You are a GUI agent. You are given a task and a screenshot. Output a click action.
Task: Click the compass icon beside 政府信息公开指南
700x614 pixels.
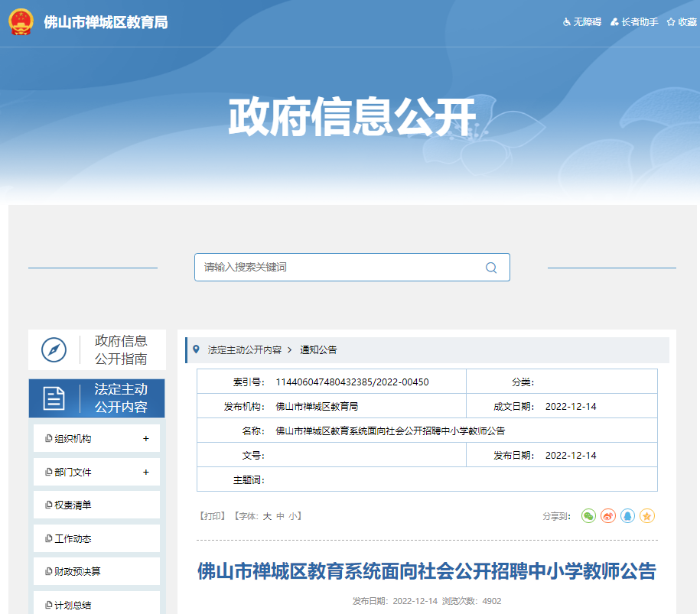(x=54, y=350)
